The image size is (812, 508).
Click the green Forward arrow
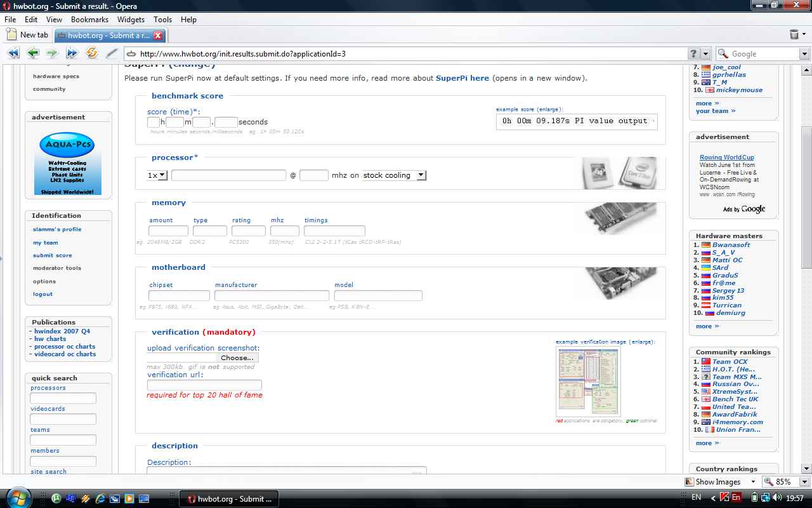point(52,53)
